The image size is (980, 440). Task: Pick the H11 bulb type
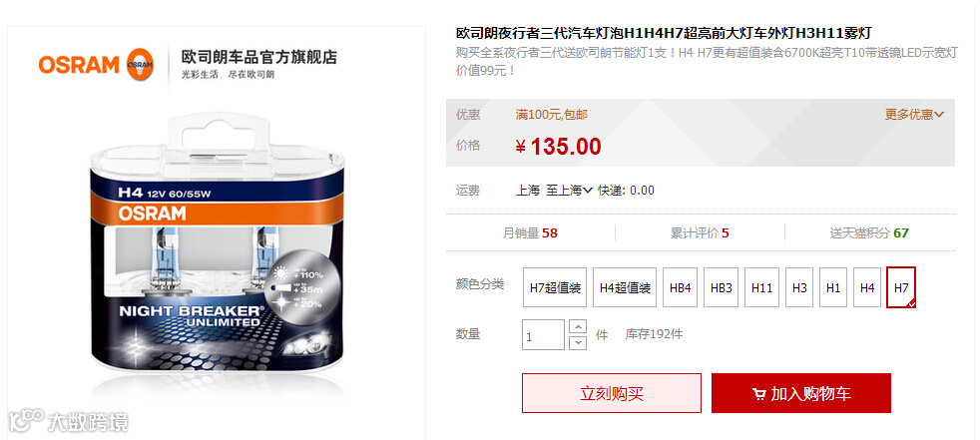[761, 287]
